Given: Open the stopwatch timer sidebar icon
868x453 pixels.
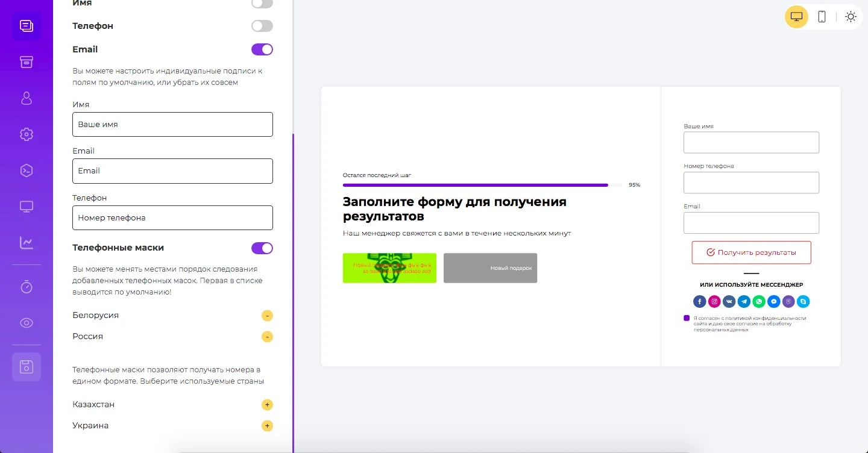Looking at the screenshot, I should pyautogui.click(x=27, y=287).
